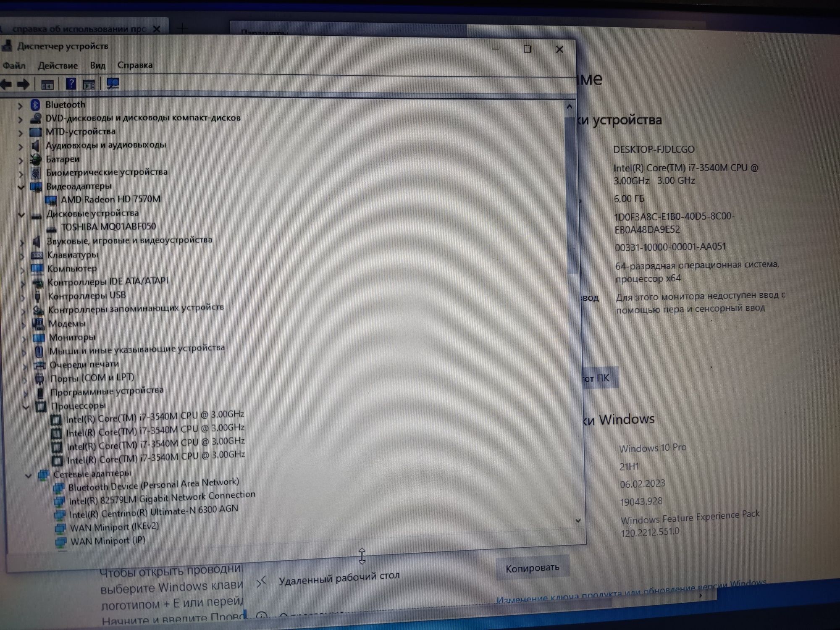Select Intel(R) Centrino(R) Ultimate-N 6300 AGN
The image size is (840, 630).
154,512
